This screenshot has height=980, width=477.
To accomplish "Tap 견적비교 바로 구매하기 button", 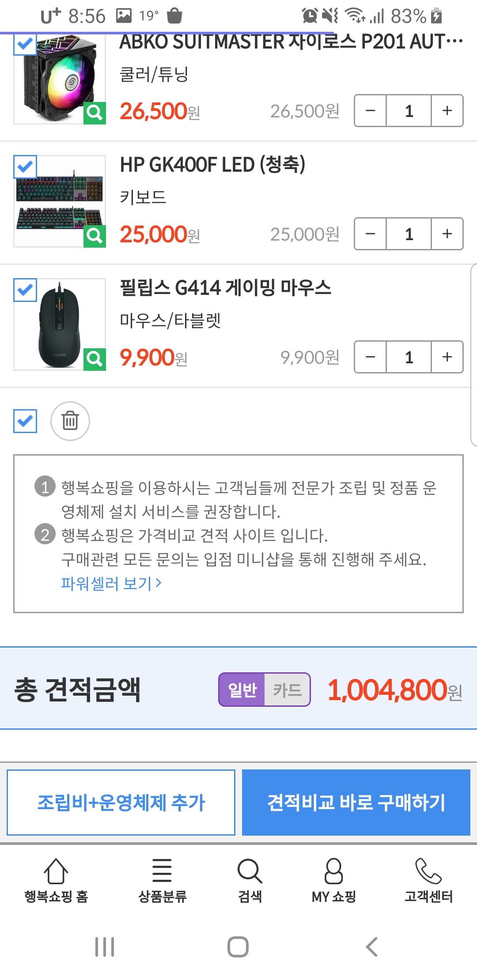I will 356,803.
